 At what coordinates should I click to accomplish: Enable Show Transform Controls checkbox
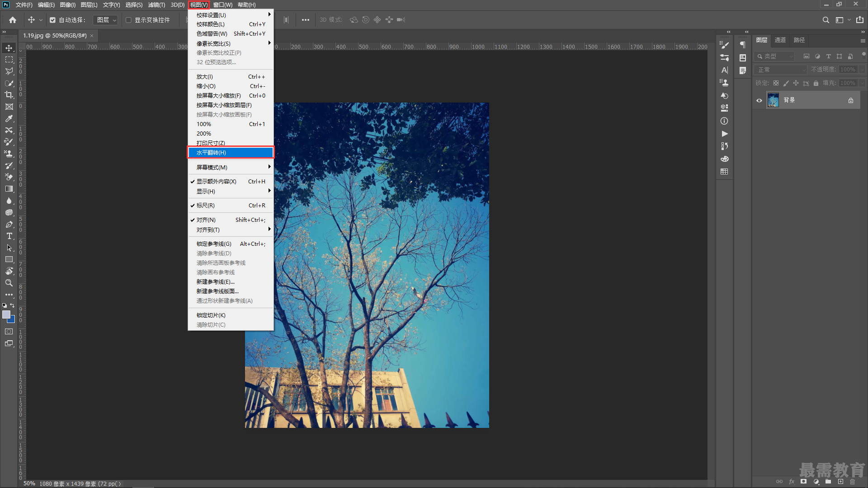click(128, 20)
